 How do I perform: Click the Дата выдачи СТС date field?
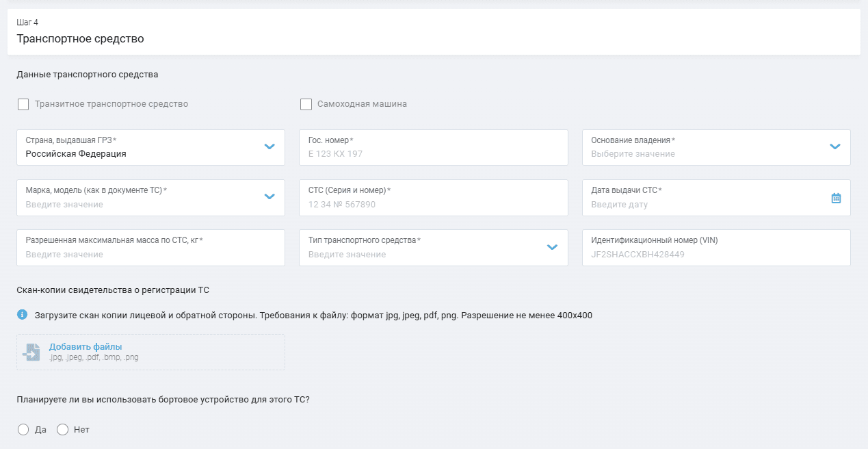click(716, 198)
